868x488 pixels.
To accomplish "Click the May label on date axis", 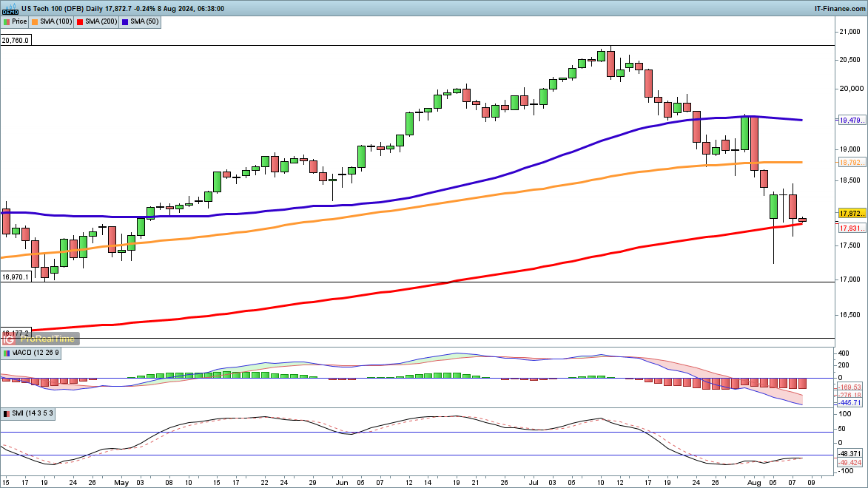I will pyautogui.click(x=121, y=483).
